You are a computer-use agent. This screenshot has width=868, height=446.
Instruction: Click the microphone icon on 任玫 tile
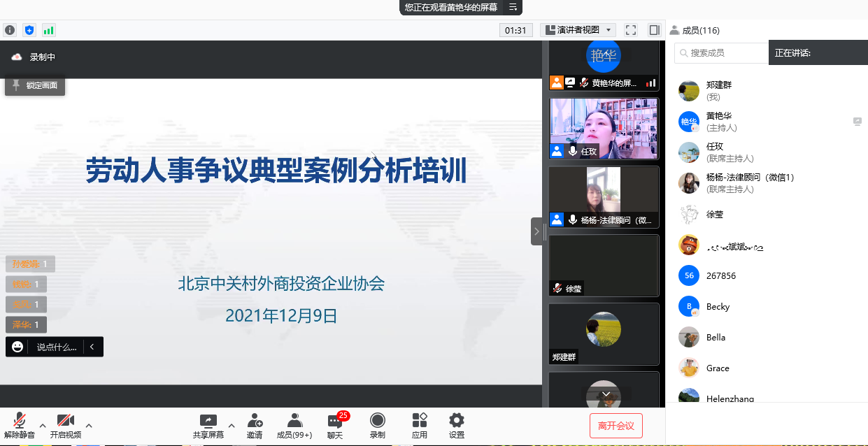click(x=573, y=151)
